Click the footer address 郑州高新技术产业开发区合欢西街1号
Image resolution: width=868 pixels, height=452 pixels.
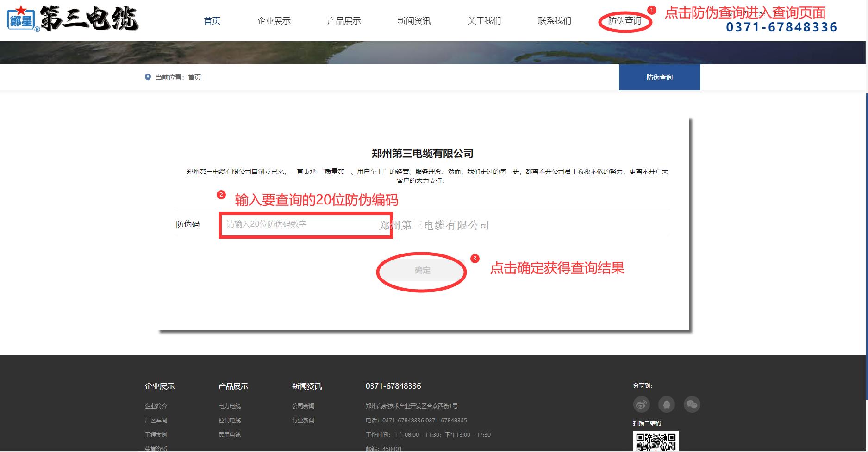click(x=412, y=406)
